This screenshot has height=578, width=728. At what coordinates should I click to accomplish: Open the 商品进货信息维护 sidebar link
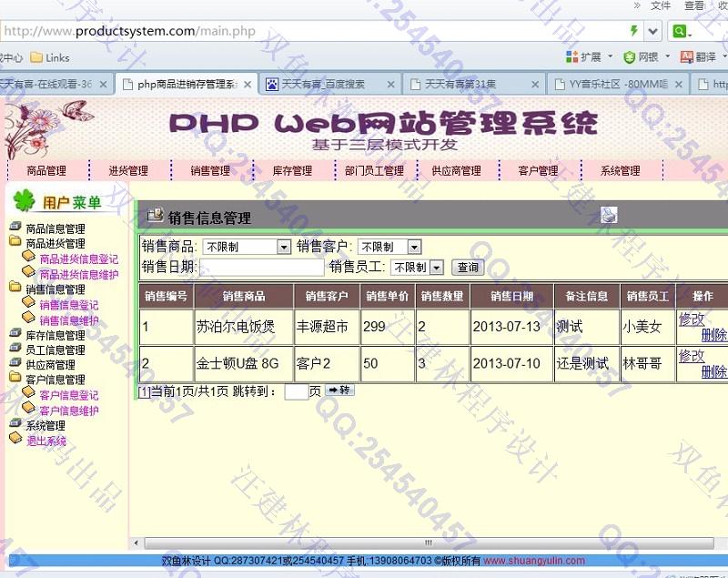(x=78, y=274)
